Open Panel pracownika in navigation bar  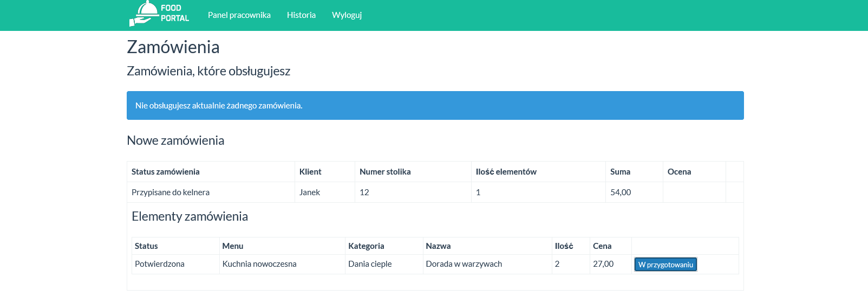tap(239, 15)
